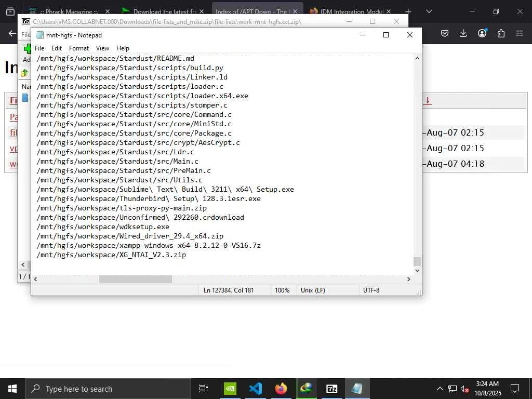Click the wdksetup.exe line
The height and width of the screenshot is (399, 532).
[x=103, y=227]
